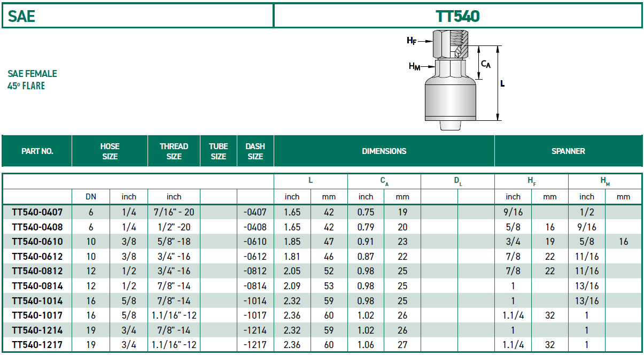This screenshot has width=644, height=355.
Task: Click dash size -1217
Action: (255, 345)
